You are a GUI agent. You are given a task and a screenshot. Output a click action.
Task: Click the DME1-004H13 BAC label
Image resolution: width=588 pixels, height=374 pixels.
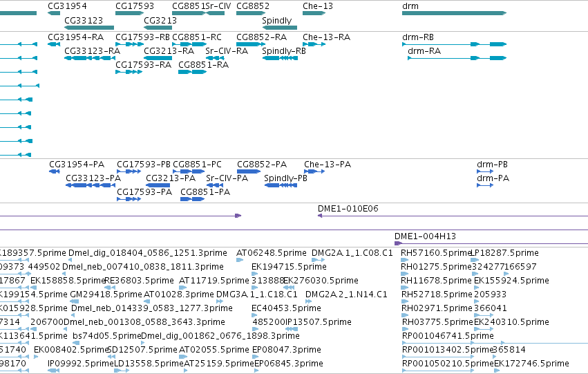[425, 236]
